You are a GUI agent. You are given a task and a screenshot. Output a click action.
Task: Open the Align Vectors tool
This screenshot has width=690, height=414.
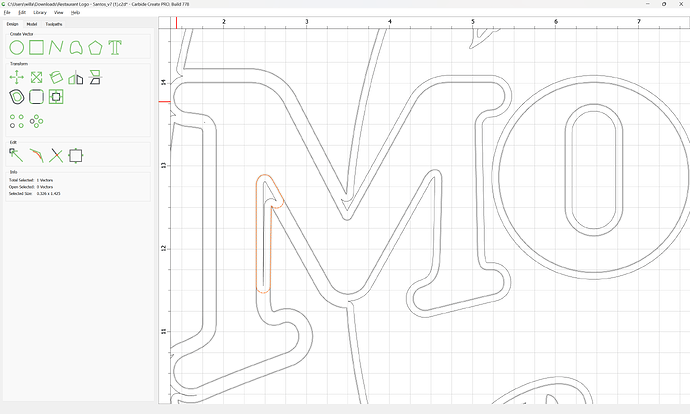(56, 97)
